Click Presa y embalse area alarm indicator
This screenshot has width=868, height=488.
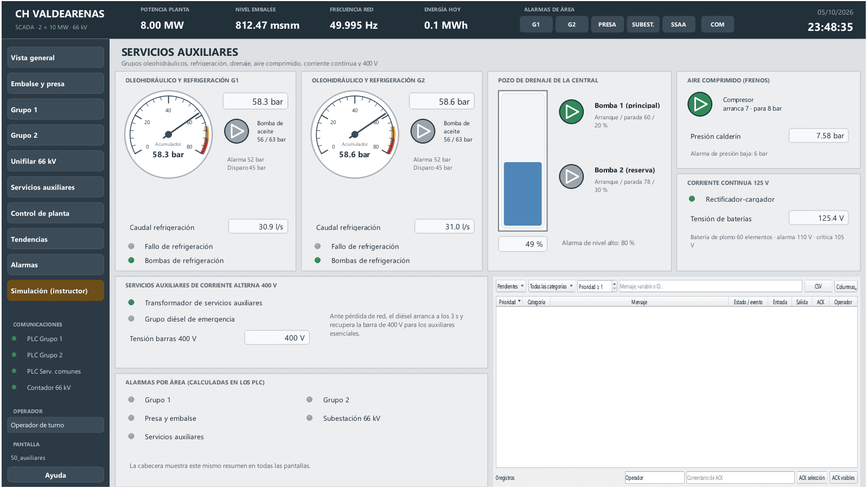point(131,418)
